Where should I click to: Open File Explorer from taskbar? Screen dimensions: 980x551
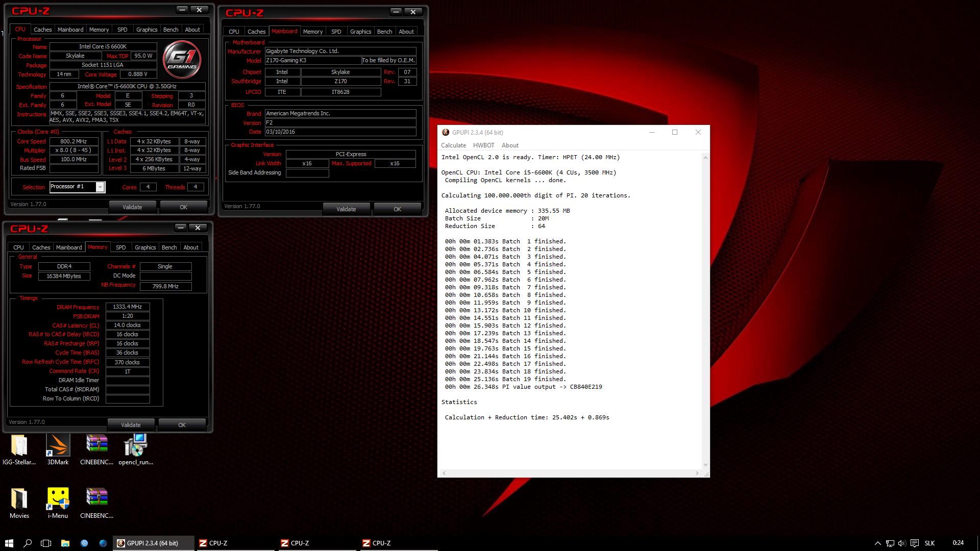[x=65, y=543]
